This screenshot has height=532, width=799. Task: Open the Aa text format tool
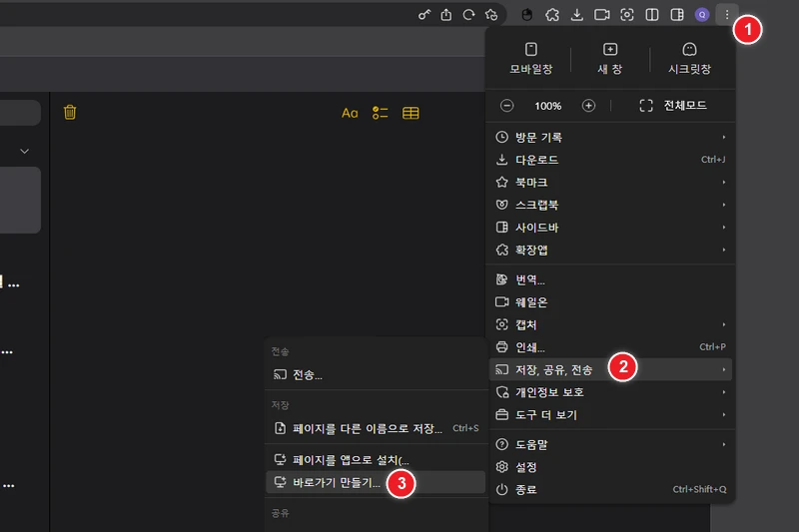click(350, 113)
